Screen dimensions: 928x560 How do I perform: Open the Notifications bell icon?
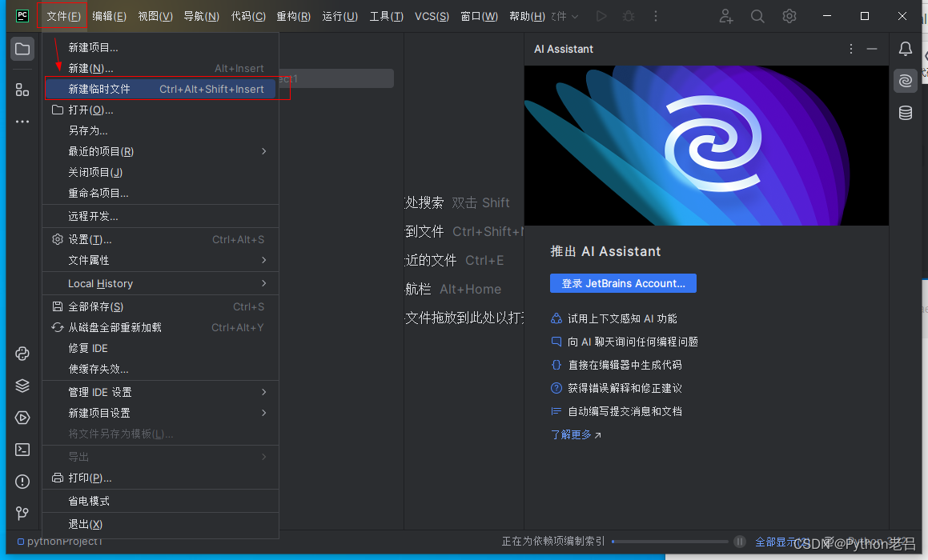tap(906, 49)
